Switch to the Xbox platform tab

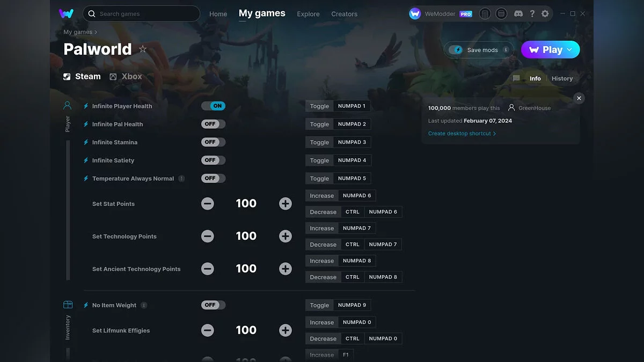tap(126, 77)
